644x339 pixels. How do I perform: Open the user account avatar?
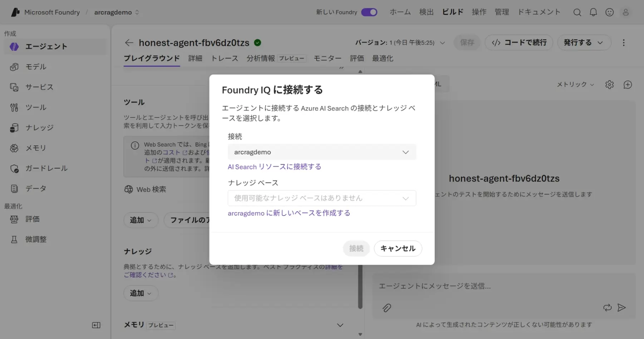pyautogui.click(x=625, y=12)
